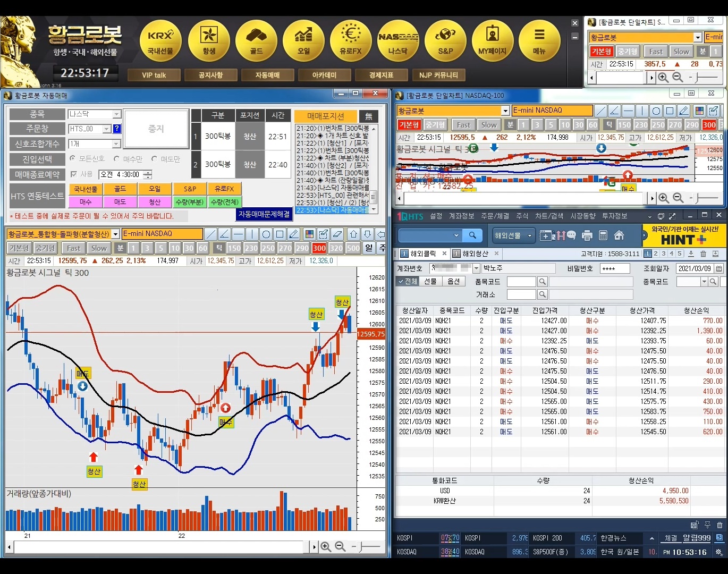Viewport: 728px width, 574px height.
Task: Open the 항셍 round gold button
Action: pyautogui.click(x=209, y=41)
